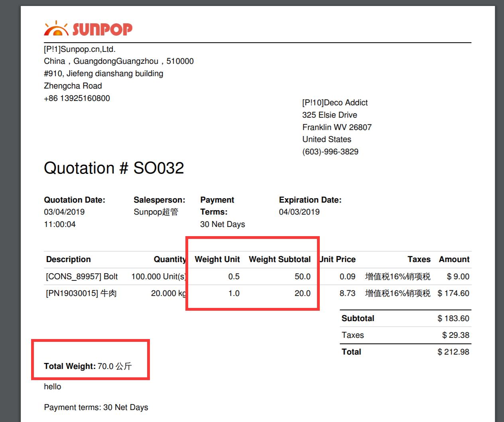Click the weight unit value 0.5
Viewport: 504px width, 422px height.
[234, 276]
